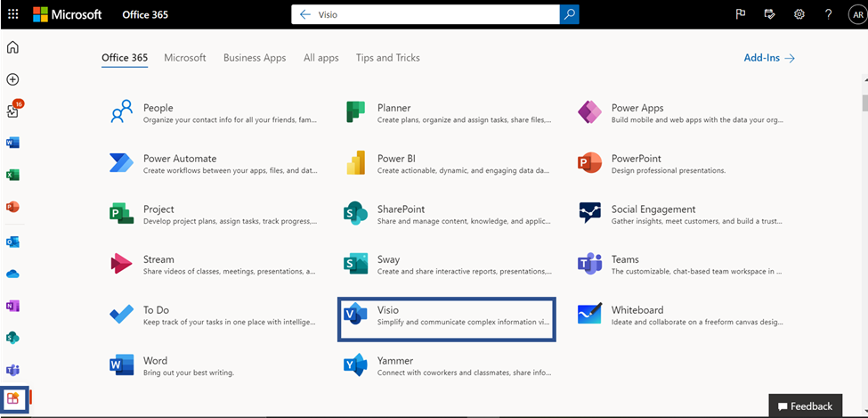Open the Power Automate tile
Image resolution: width=868 pixels, height=418 pixels.
click(214, 163)
